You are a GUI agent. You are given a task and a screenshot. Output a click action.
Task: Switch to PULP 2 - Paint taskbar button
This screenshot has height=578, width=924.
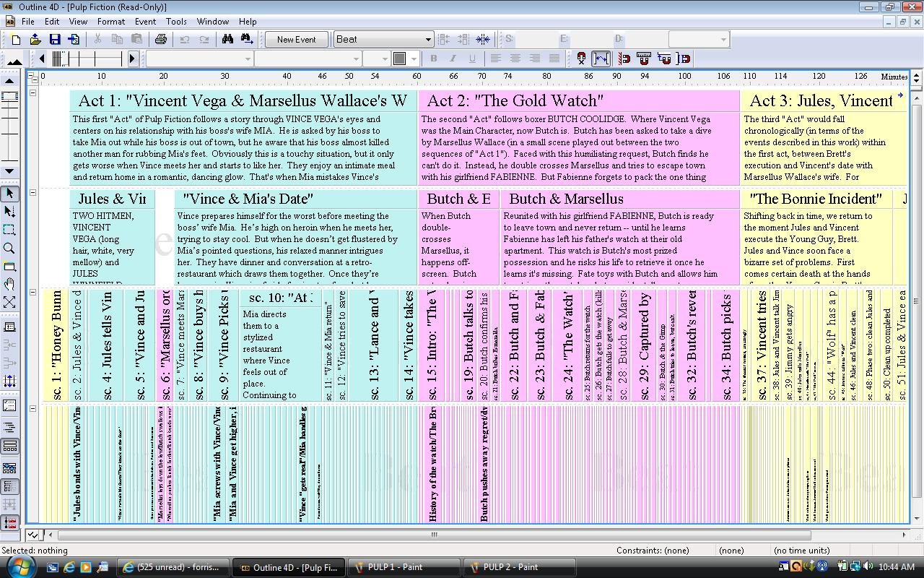tap(520, 567)
